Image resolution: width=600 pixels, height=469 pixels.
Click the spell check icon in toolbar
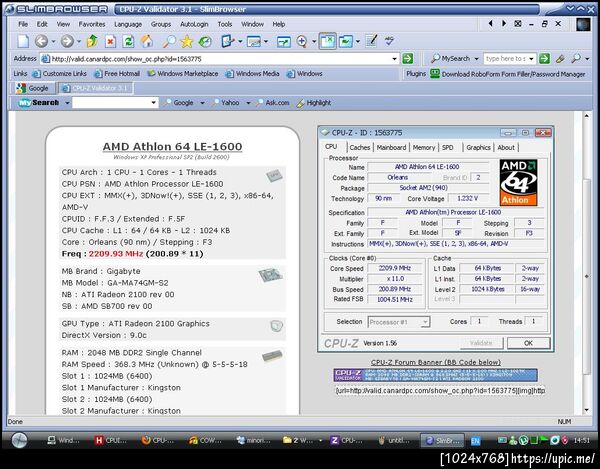coord(389,41)
